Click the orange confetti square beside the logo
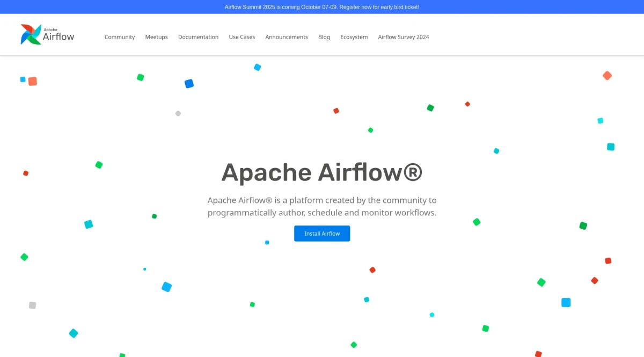 click(32, 81)
